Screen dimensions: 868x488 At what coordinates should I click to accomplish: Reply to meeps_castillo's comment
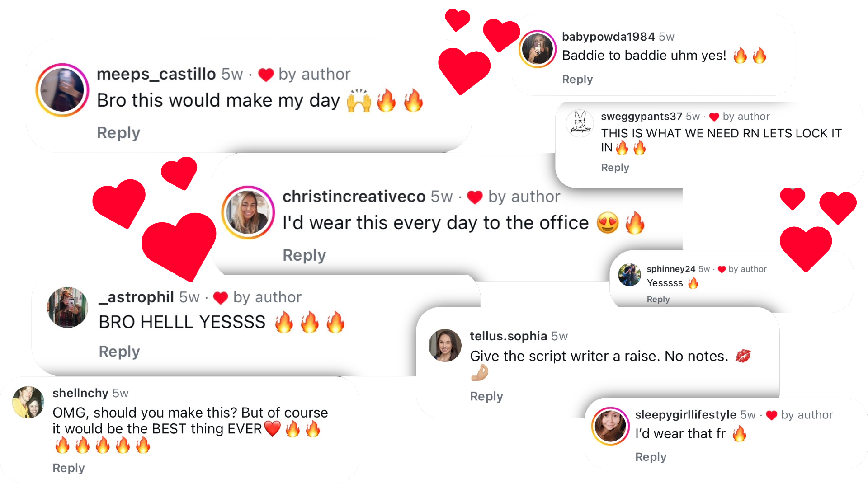pos(118,133)
